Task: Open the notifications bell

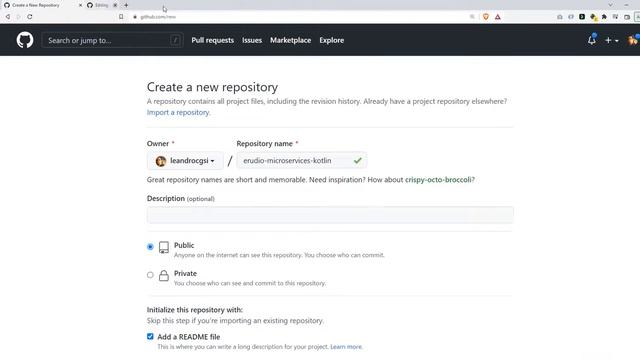Action: pos(591,40)
